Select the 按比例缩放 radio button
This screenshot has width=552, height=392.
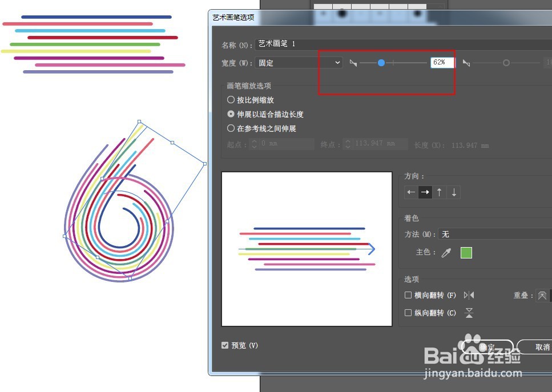231,99
